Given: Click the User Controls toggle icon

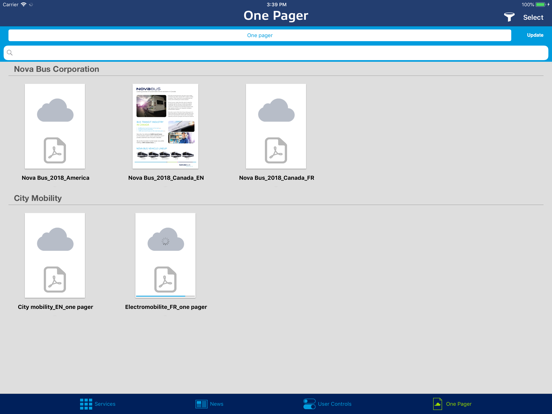Looking at the screenshot, I should [x=309, y=404].
